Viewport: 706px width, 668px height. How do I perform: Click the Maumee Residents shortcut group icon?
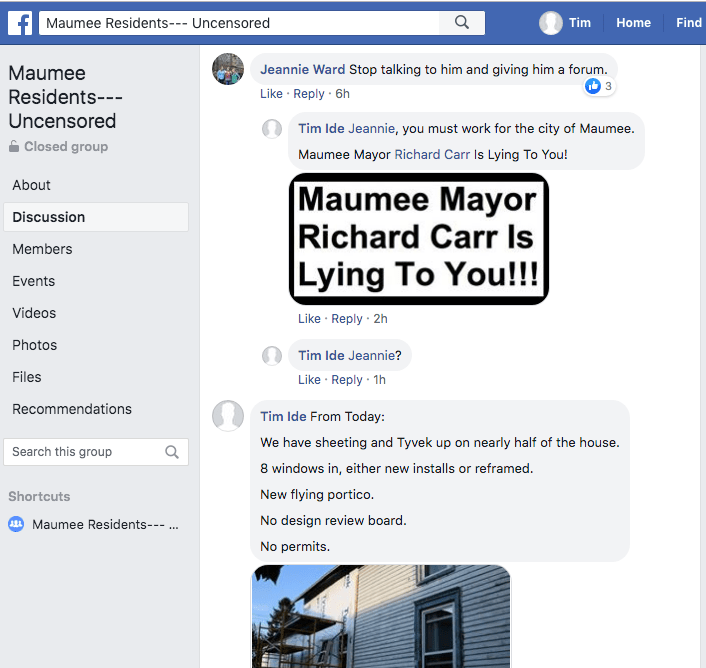[x=16, y=524]
